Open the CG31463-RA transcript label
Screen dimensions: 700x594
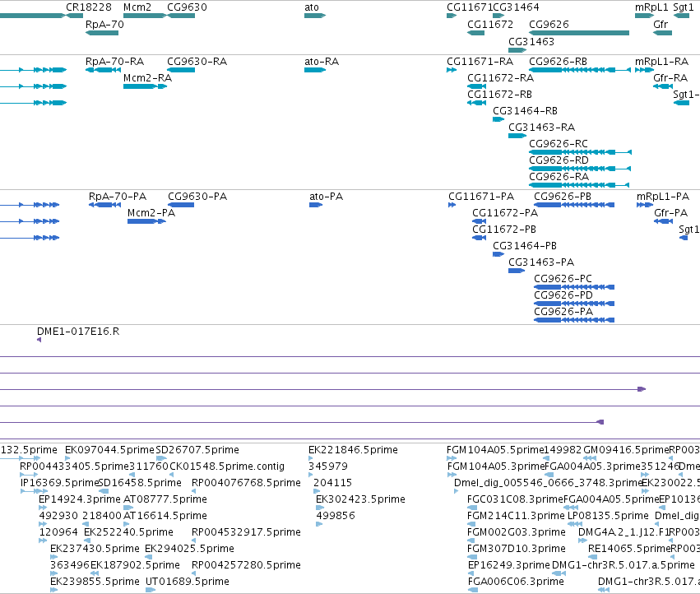coord(541,128)
